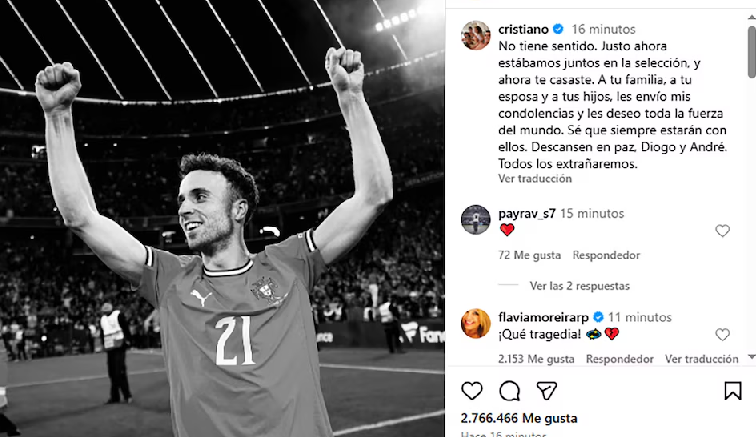Viewport: 756px width, 437px height.
Task: Reply to flaviamoreirarp's comment
Action: point(620,359)
